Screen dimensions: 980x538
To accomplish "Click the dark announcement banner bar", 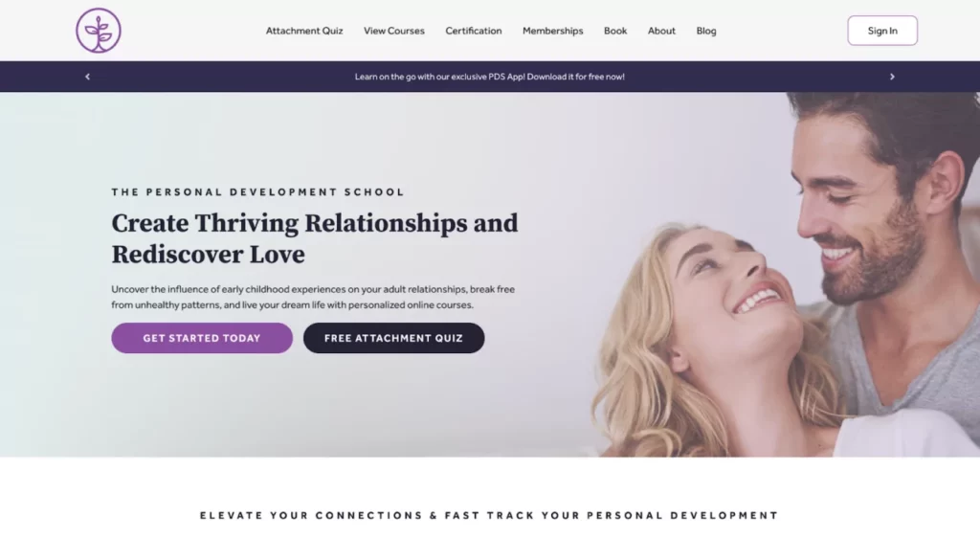I will [x=489, y=77].
